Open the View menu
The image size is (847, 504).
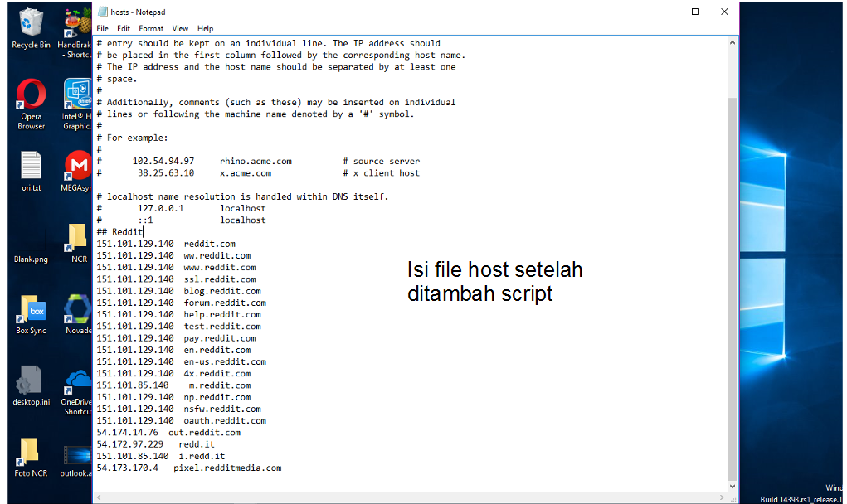click(179, 28)
